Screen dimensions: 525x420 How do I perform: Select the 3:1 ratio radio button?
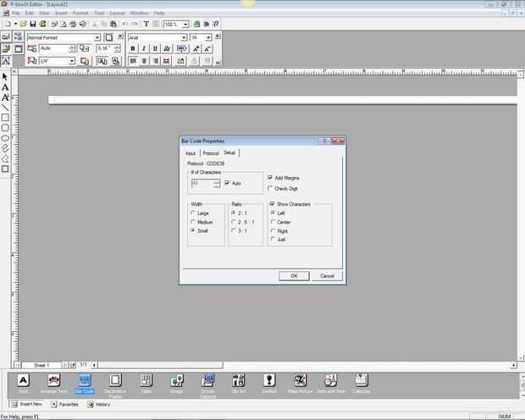[234, 230]
